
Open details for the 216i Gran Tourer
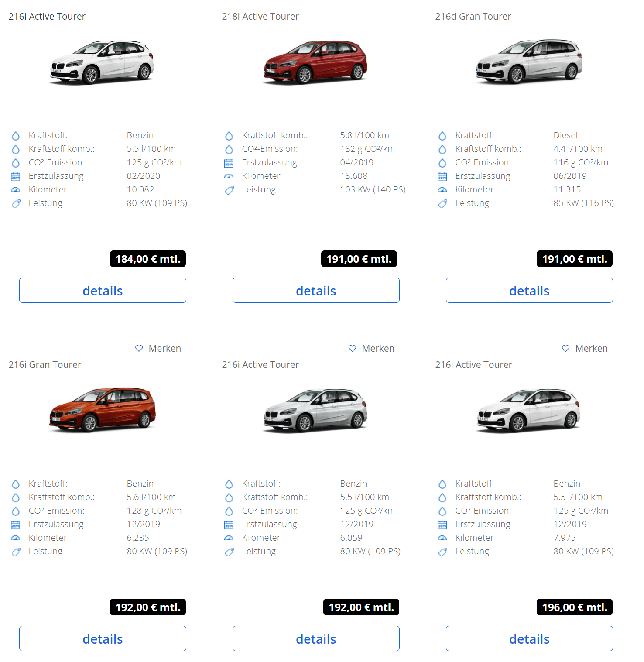[103, 638]
